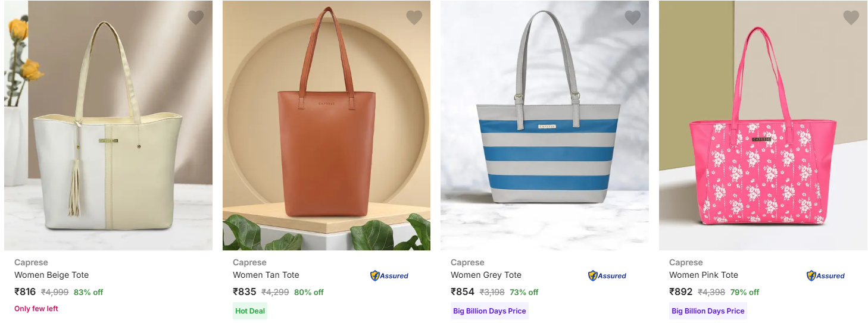The width and height of the screenshot is (868, 323).
Task: Open Women Grey Tote product link
Action: click(486, 275)
